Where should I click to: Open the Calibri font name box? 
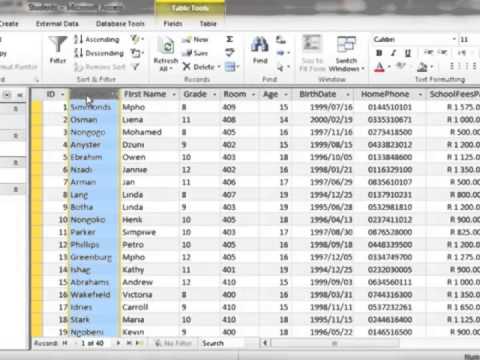point(414,39)
